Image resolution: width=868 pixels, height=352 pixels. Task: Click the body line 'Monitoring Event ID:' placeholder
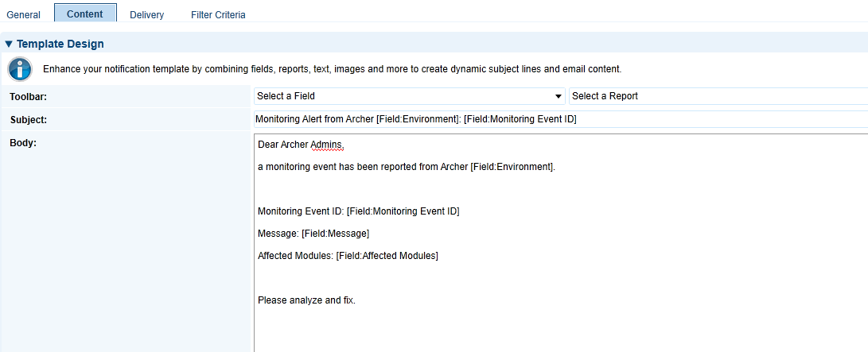point(359,211)
